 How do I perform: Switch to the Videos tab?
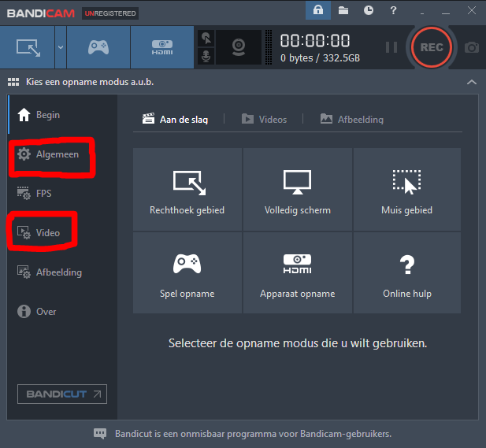click(264, 119)
